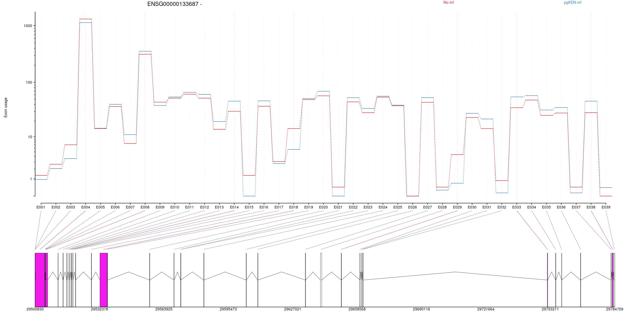The image size is (644, 322).
Task: Select exon label E018
Action: [294, 207]
